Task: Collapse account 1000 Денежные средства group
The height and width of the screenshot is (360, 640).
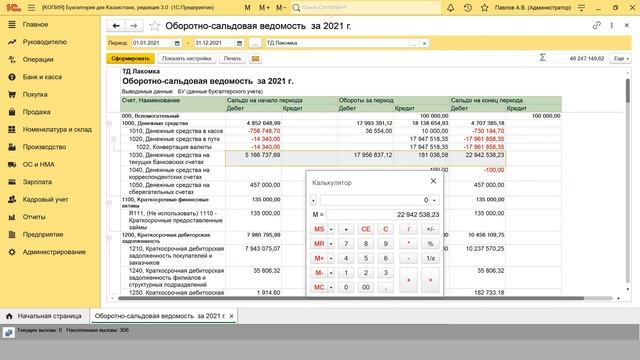Action: coord(109,123)
